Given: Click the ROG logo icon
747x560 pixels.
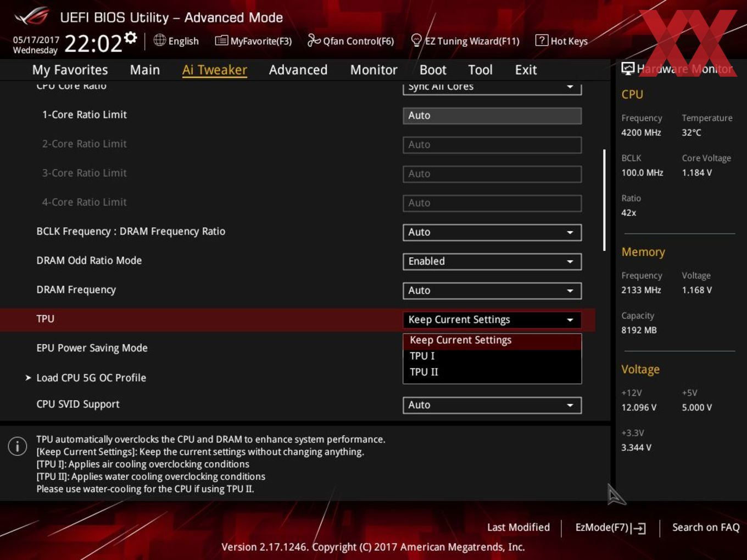Looking at the screenshot, I should click(32, 16).
